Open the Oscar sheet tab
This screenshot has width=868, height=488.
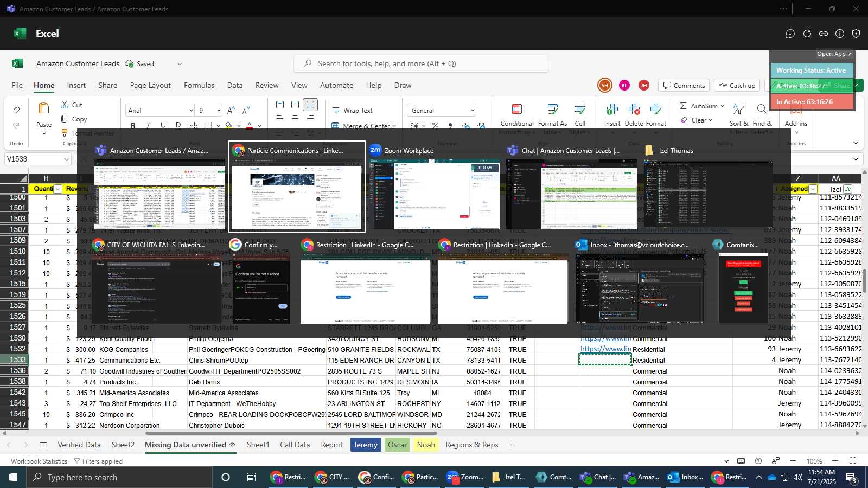pos(397,445)
